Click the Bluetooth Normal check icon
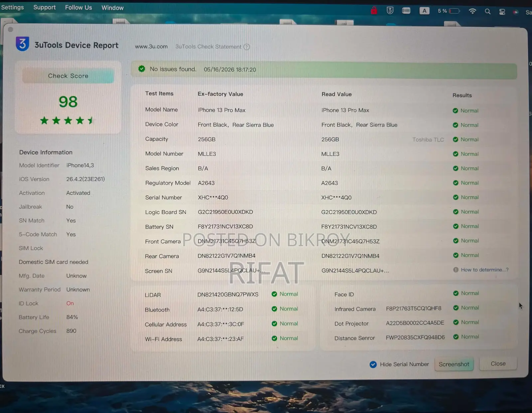Screen dimensions: 532x413 [x=274, y=309]
